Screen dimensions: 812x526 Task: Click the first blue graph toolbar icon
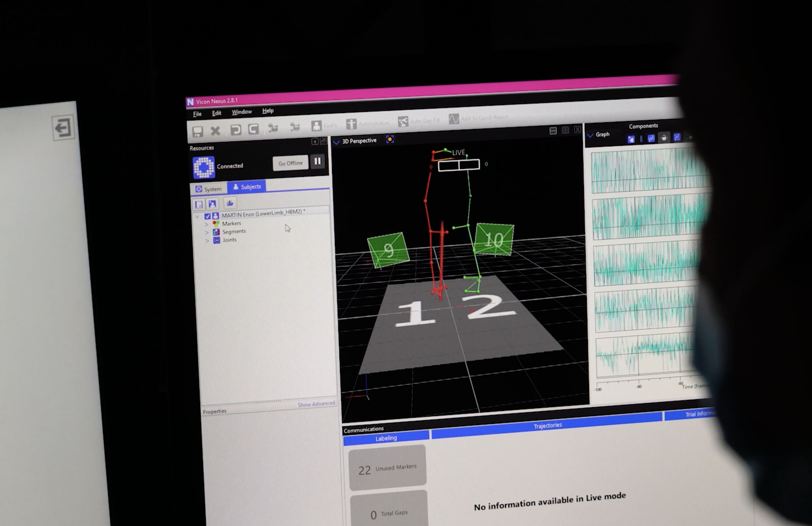631,139
